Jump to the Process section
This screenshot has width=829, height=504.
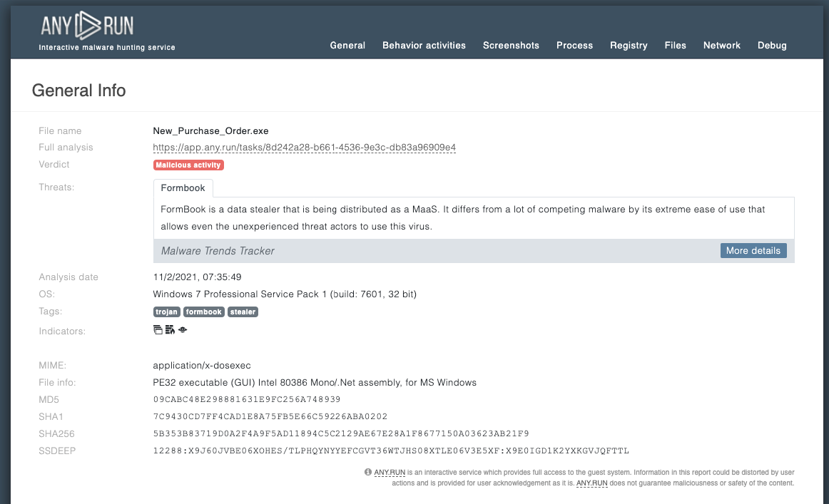[575, 46]
